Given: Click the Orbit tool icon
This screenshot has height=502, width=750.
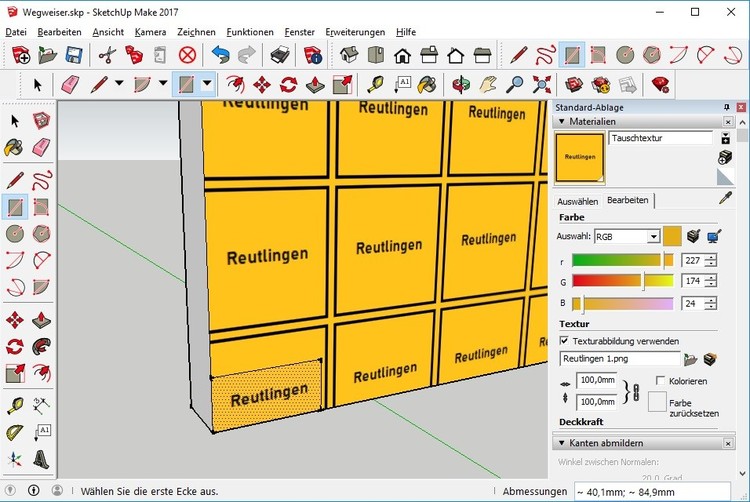Looking at the screenshot, I should tap(462, 85).
